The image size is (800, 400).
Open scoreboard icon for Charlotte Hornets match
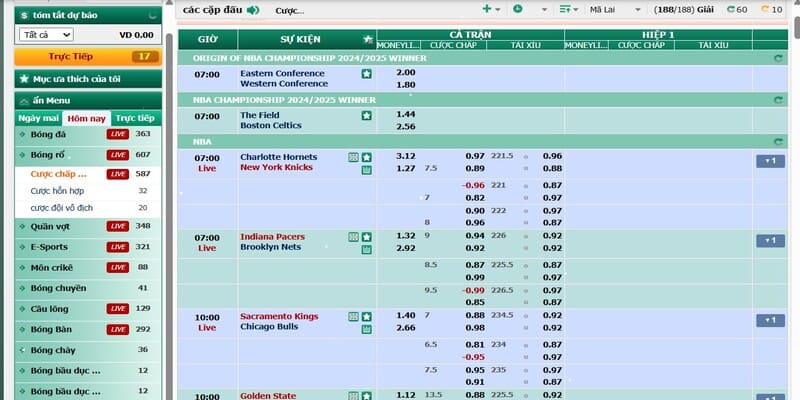point(354,158)
